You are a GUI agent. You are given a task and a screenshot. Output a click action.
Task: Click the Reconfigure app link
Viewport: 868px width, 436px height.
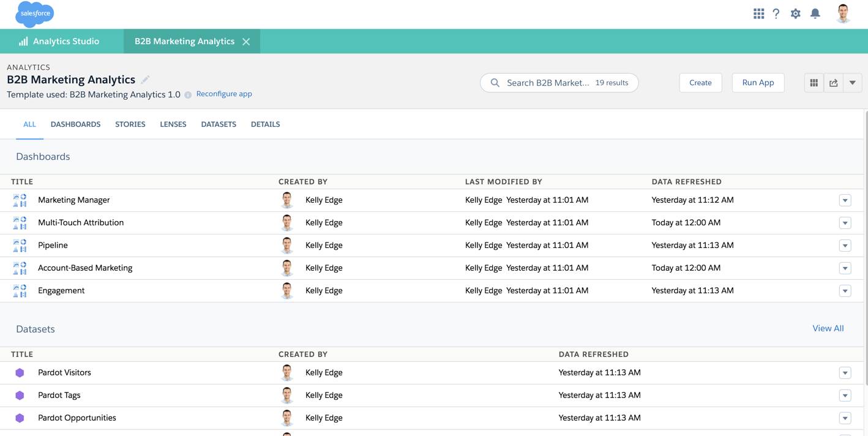224,94
